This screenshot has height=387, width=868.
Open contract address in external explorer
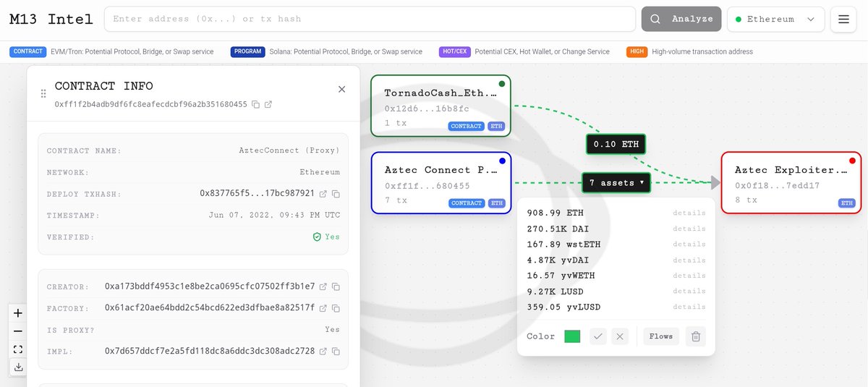268,105
